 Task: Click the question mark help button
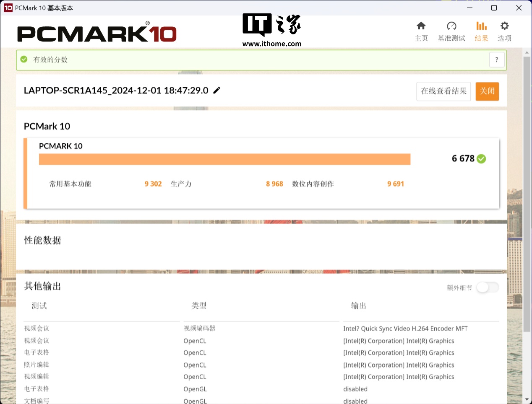(497, 60)
